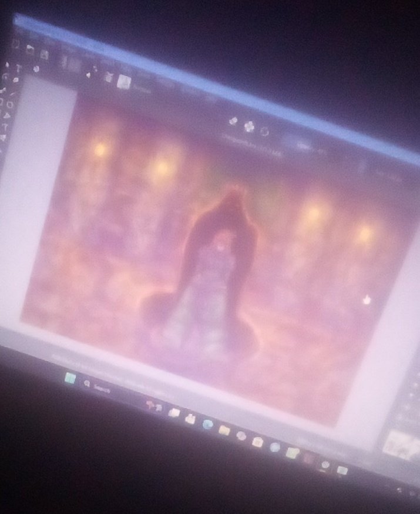Select the ellipse shape tool in left toolbox
This screenshot has width=420, height=514.
coord(10,105)
